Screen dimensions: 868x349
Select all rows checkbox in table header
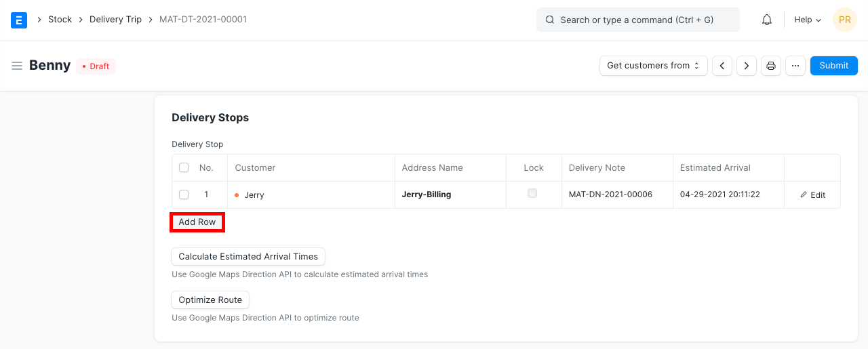pyautogui.click(x=184, y=167)
